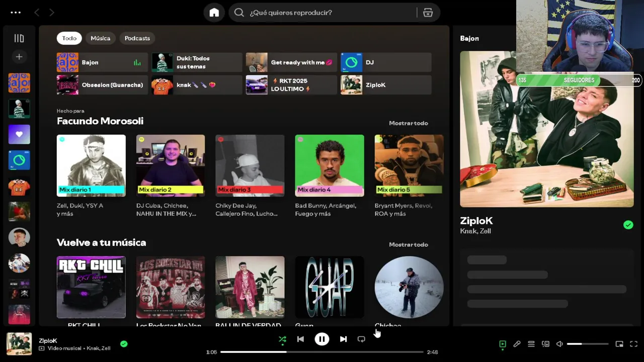
Task: Open the three-dots app menu
Action: tap(16, 13)
